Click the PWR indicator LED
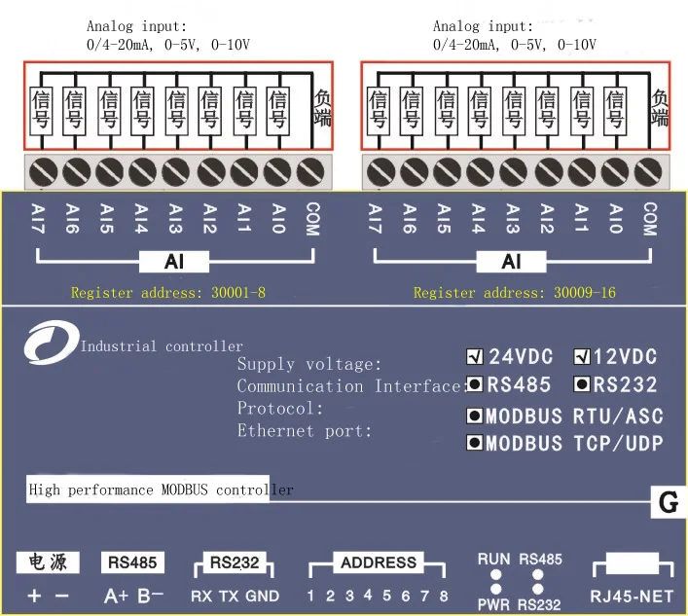 (x=496, y=589)
